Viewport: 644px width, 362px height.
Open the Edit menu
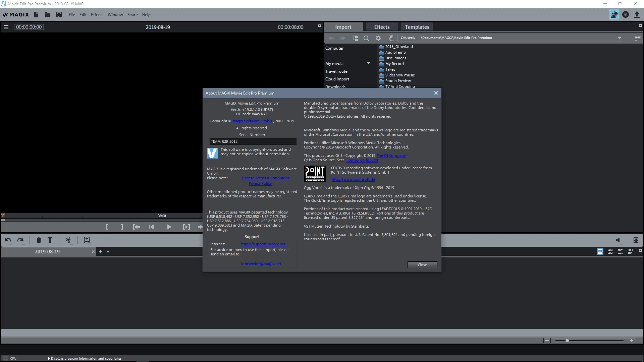click(83, 15)
